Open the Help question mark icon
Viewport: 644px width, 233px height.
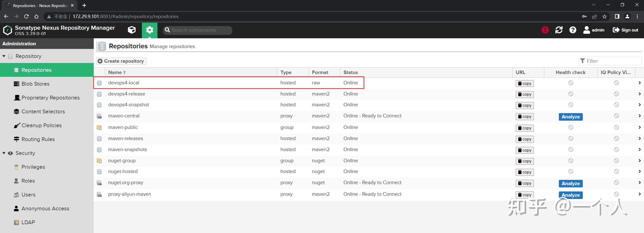pos(573,30)
